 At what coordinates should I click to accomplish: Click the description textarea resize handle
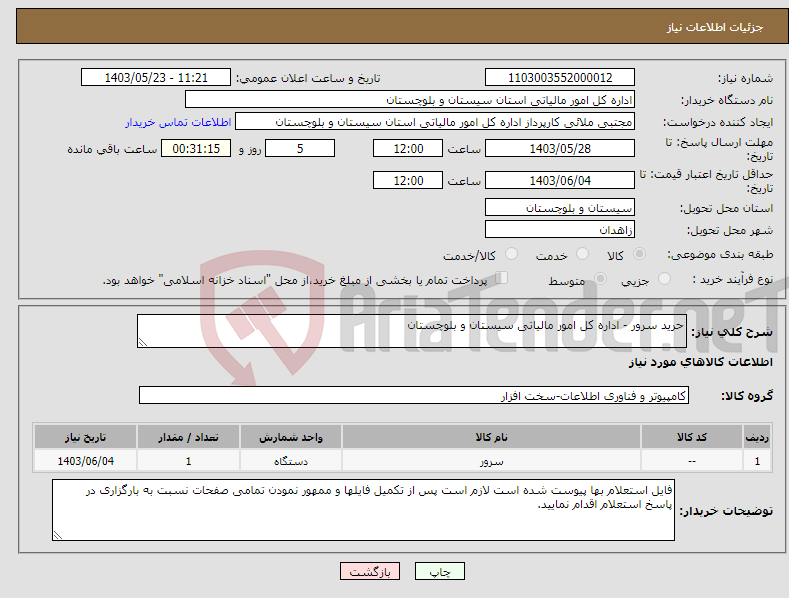point(143,342)
